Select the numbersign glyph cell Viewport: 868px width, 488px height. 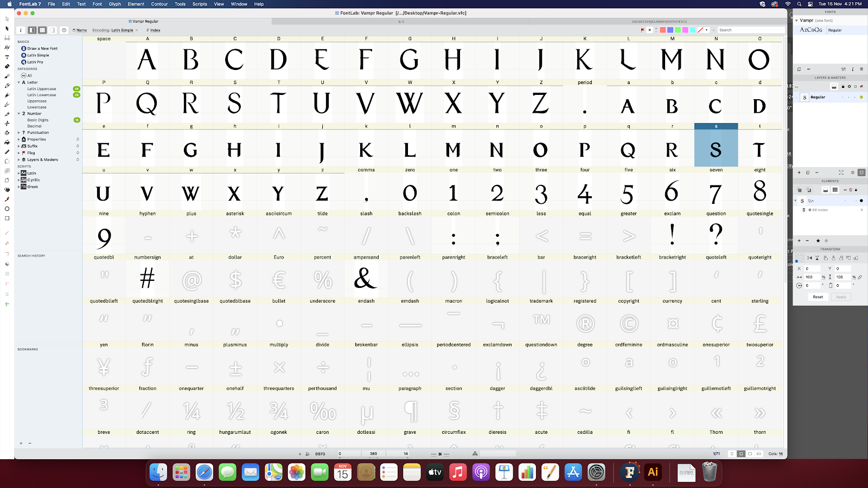point(148,275)
